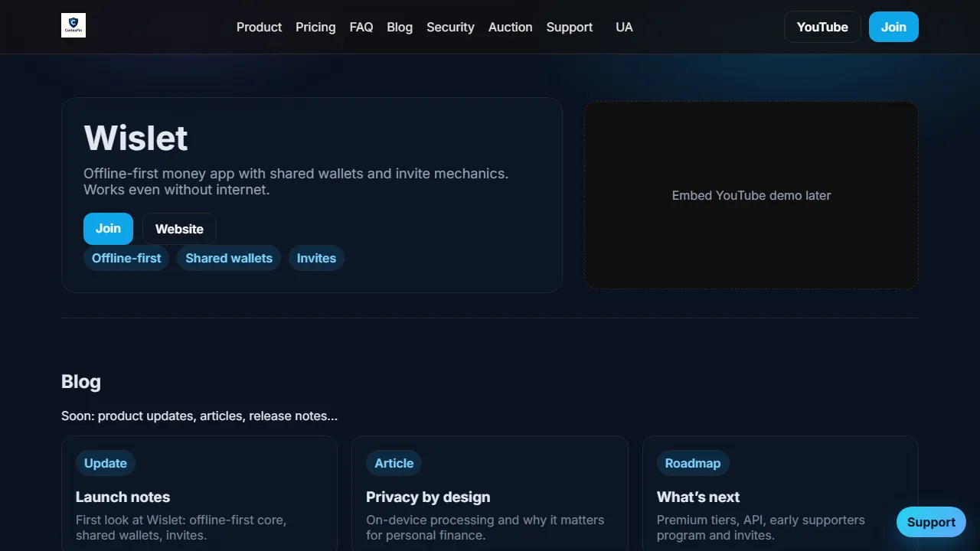The image size is (980, 551).
Task: Switch language to UA
Action: [x=624, y=27]
